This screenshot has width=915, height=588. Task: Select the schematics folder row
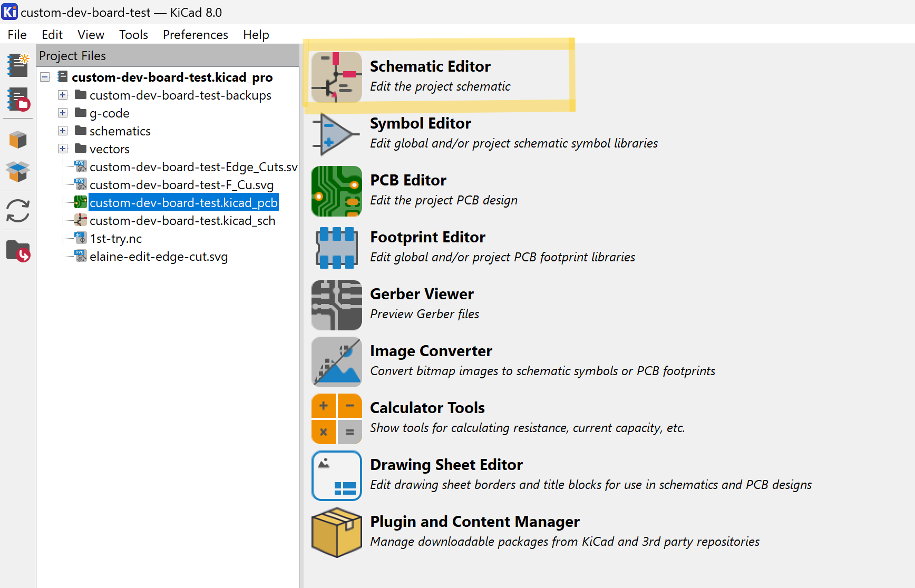(120, 131)
